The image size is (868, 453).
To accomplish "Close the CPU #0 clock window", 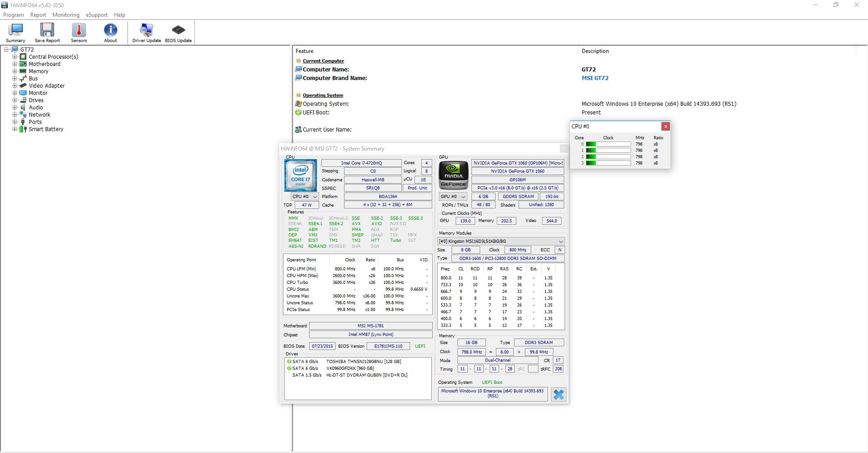I will [665, 127].
